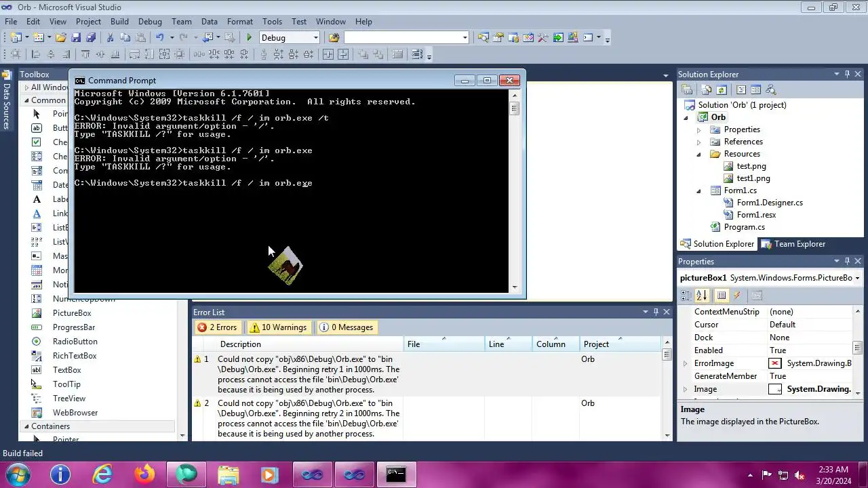Open Internet Explorer from the taskbar

point(102,474)
